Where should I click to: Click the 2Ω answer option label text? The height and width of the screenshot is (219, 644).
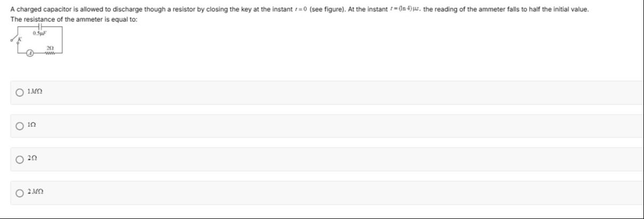[x=32, y=159]
